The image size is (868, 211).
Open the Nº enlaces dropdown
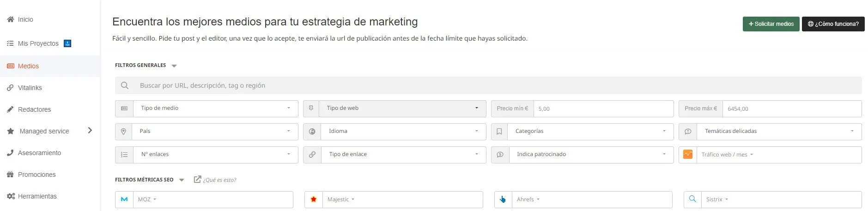coord(216,155)
